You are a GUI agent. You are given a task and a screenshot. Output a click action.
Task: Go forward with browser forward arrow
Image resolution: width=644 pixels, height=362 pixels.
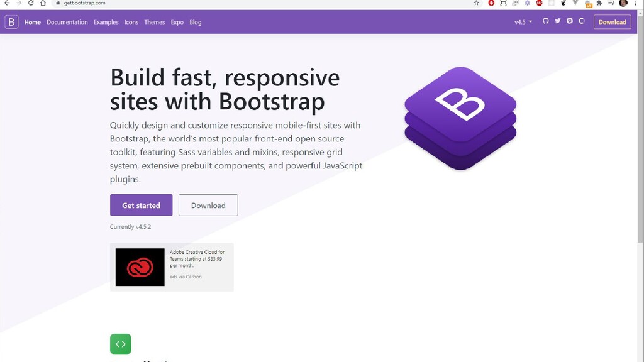click(19, 3)
